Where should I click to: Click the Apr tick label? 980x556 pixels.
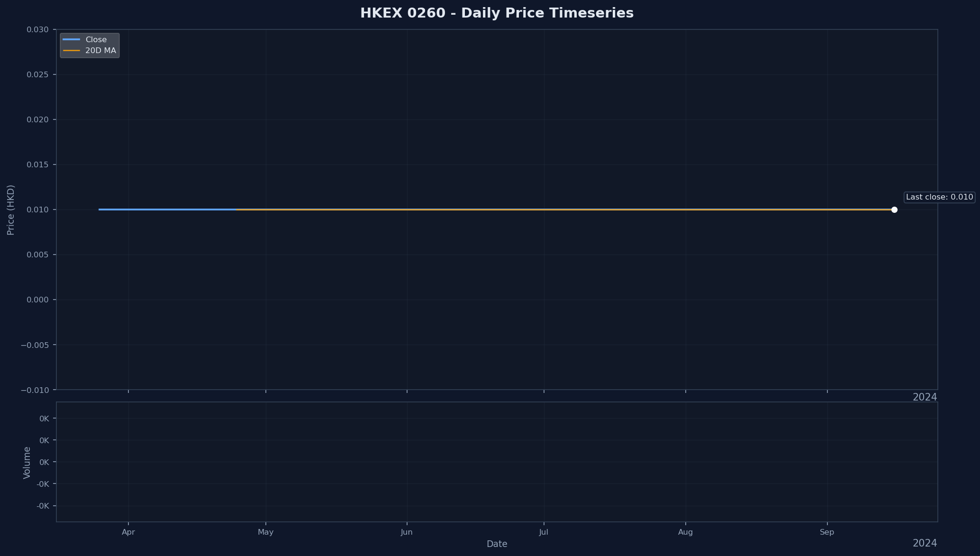[128, 532]
